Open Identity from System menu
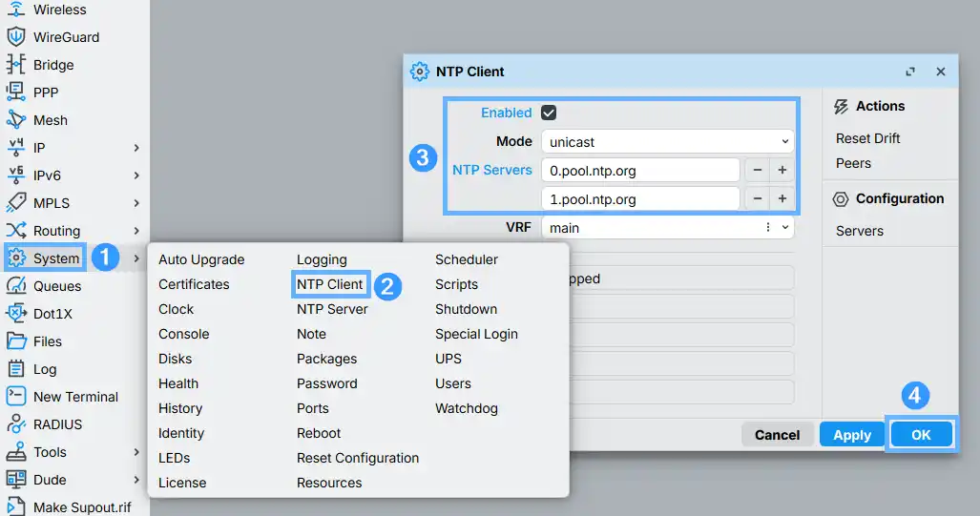The image size is (980, 516). 180,433
